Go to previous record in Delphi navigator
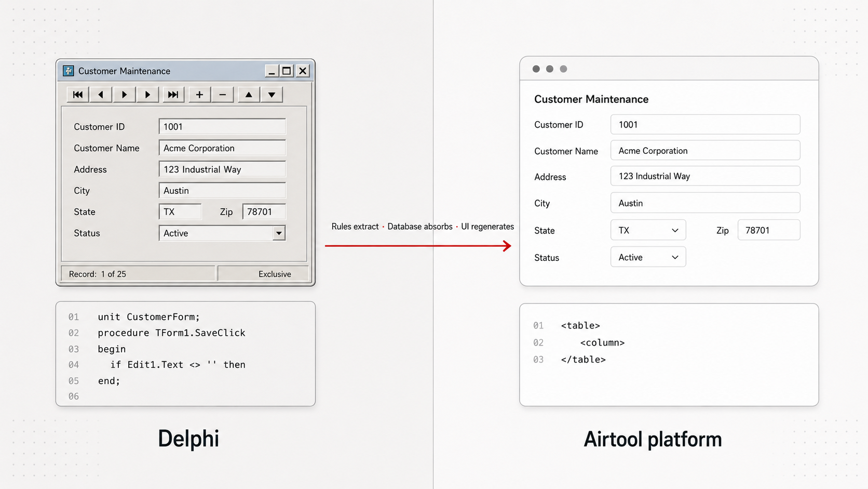 click(x=101, y=95)
